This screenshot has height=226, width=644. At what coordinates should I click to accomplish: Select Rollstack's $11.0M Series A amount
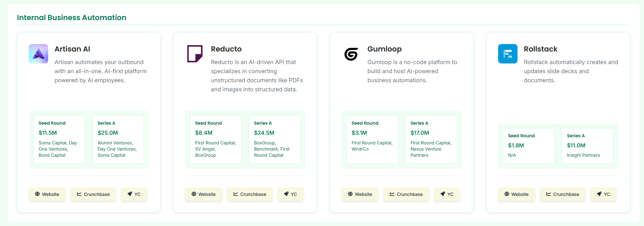coord(576,145)
